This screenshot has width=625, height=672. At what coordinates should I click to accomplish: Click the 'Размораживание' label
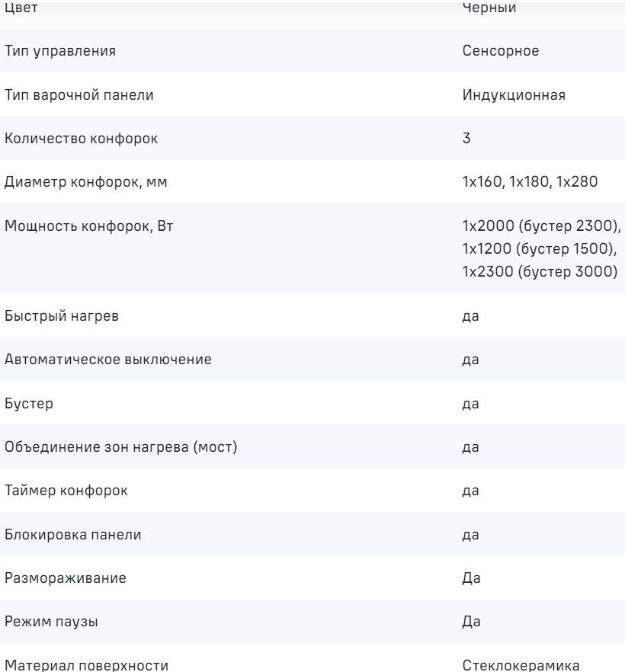coord(66,578)
